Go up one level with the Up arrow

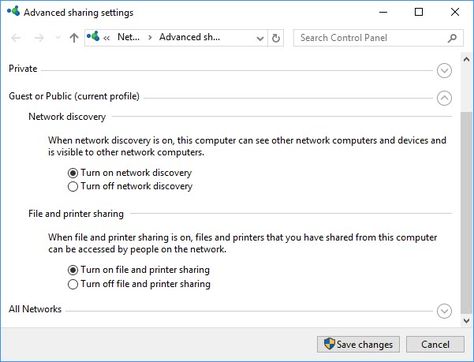click(x=74, y=38)
